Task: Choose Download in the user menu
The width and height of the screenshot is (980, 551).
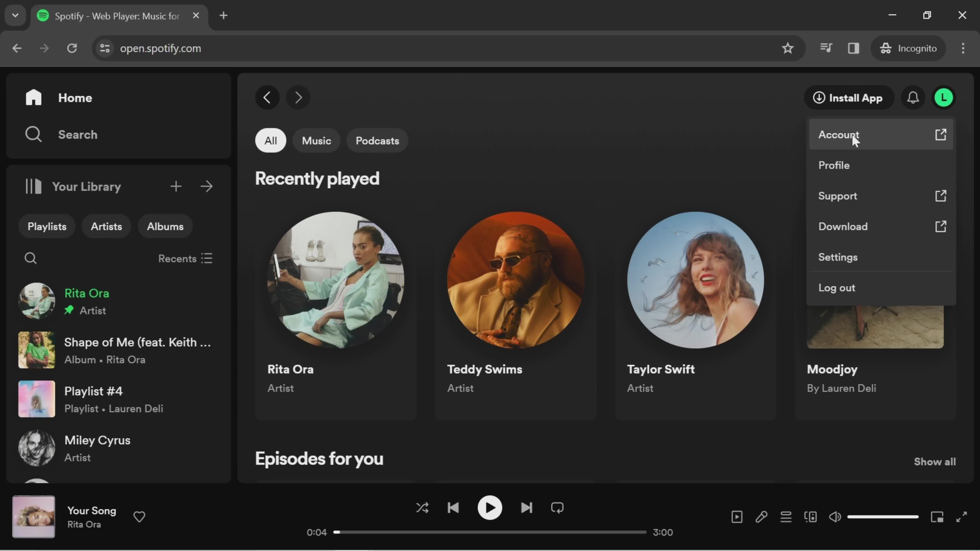Action: coord(881,227)
